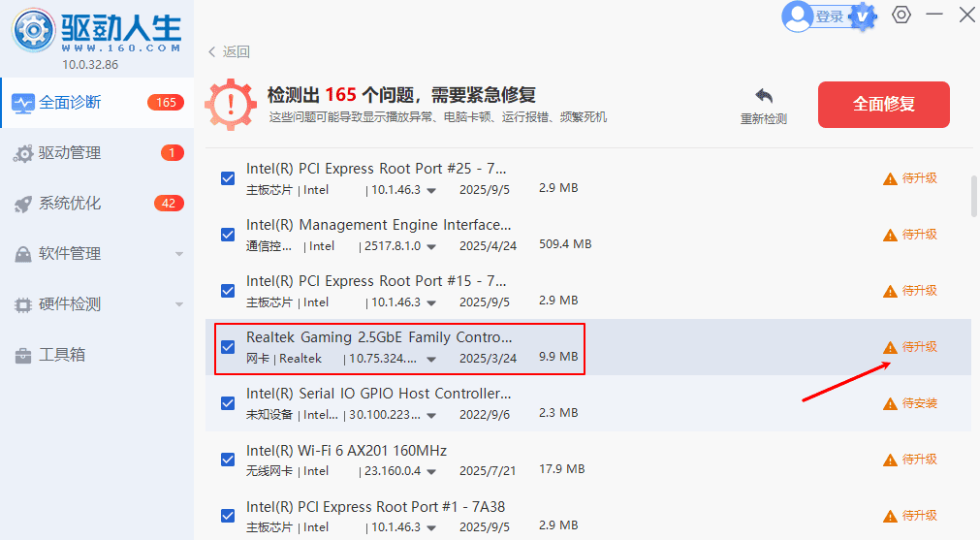The height and width of the screenshot is (540, 980).
Task: Open the version dropdown for Root Port #15
Action: tap(431, 303)
